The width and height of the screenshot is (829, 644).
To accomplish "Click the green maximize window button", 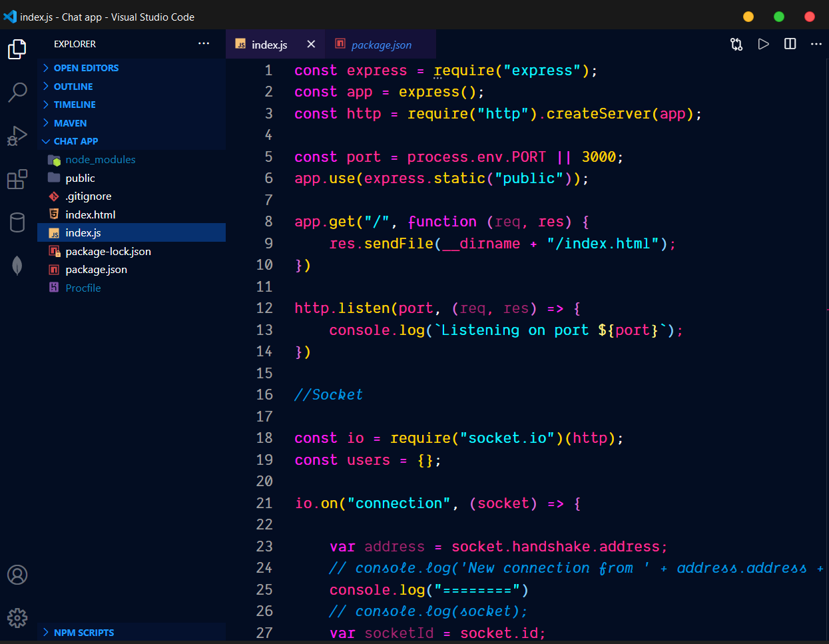I will (x=779, y=17).
